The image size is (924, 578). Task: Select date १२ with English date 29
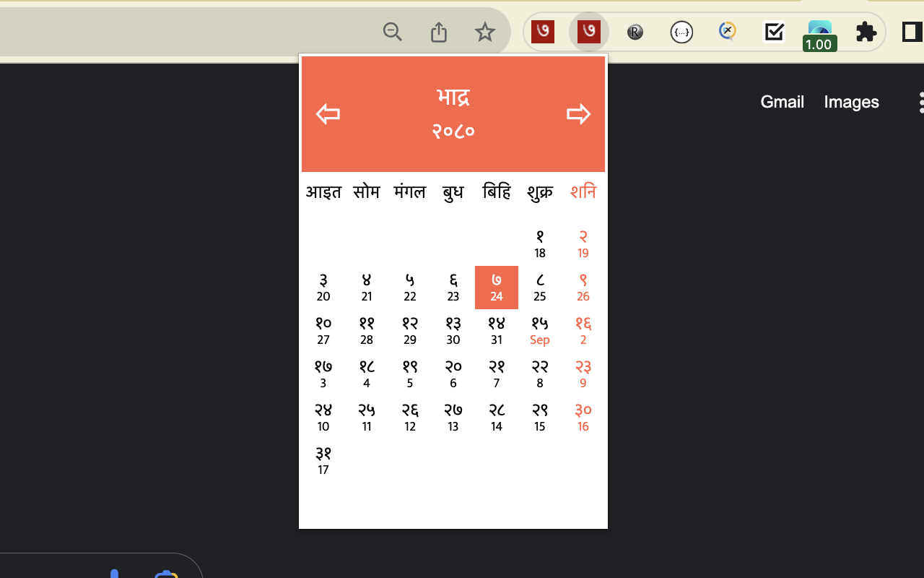(x=410, y=331)
